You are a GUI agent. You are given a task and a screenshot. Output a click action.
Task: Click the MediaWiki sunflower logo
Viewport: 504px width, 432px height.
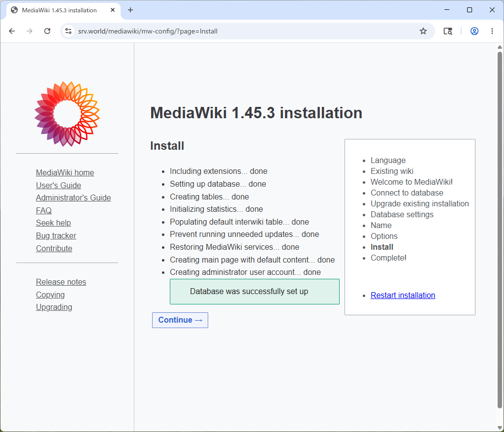[67, 114]
